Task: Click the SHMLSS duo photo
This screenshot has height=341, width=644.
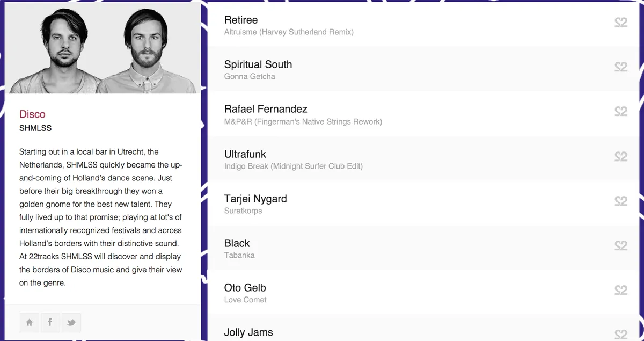Action: tap(102, 47)
